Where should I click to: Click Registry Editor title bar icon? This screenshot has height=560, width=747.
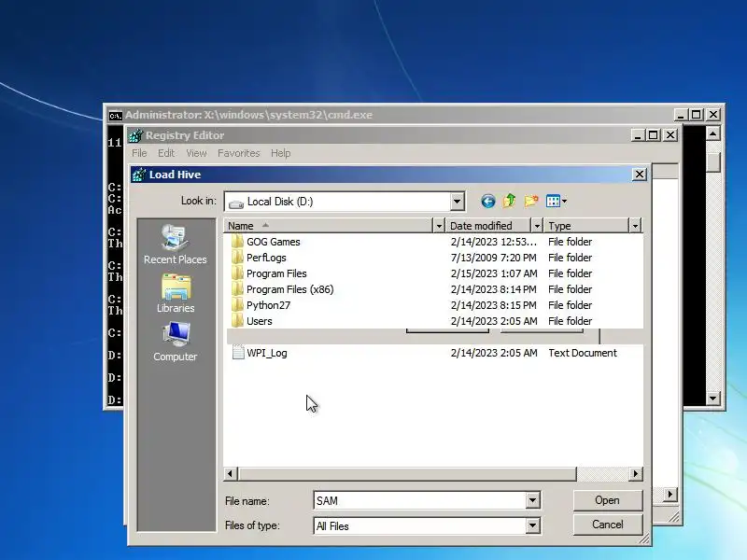point(135,135)
